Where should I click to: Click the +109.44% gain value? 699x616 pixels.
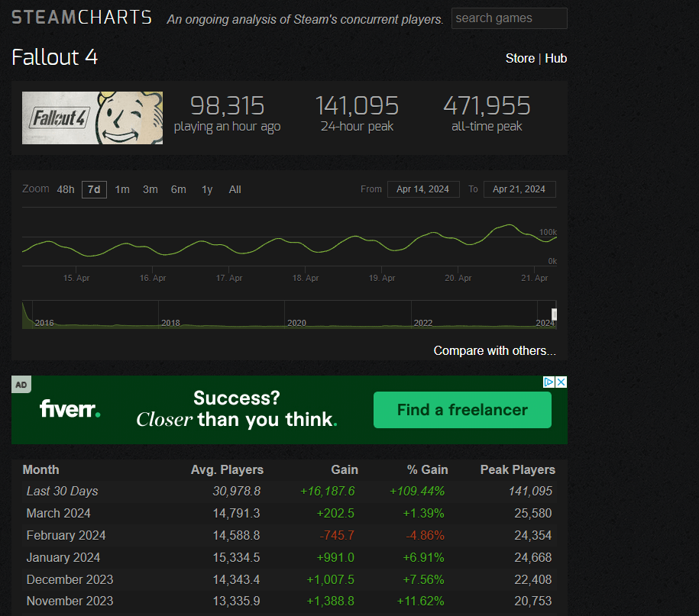[417, 492]
